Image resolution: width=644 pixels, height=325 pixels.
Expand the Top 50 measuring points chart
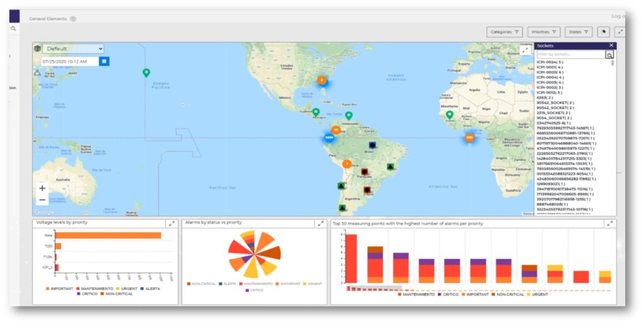tap(609, 224)
